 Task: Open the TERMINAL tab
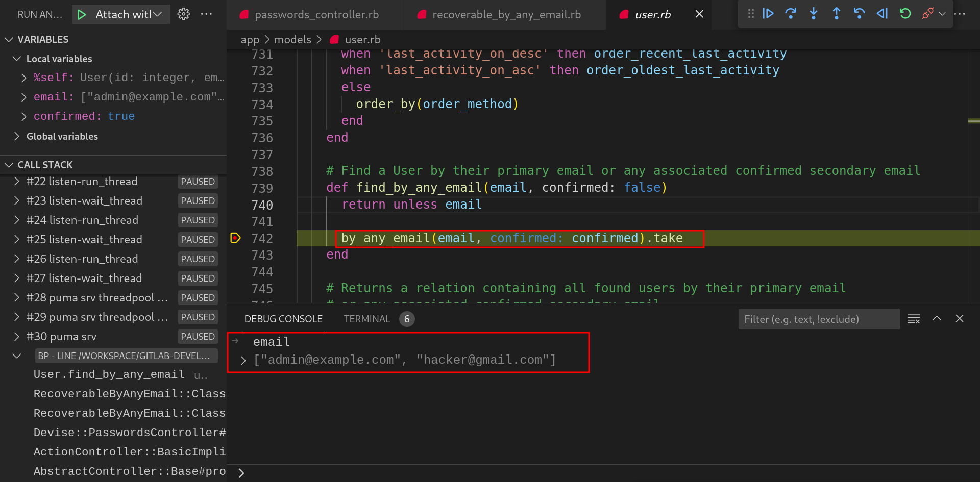click(x=366, y=319)
